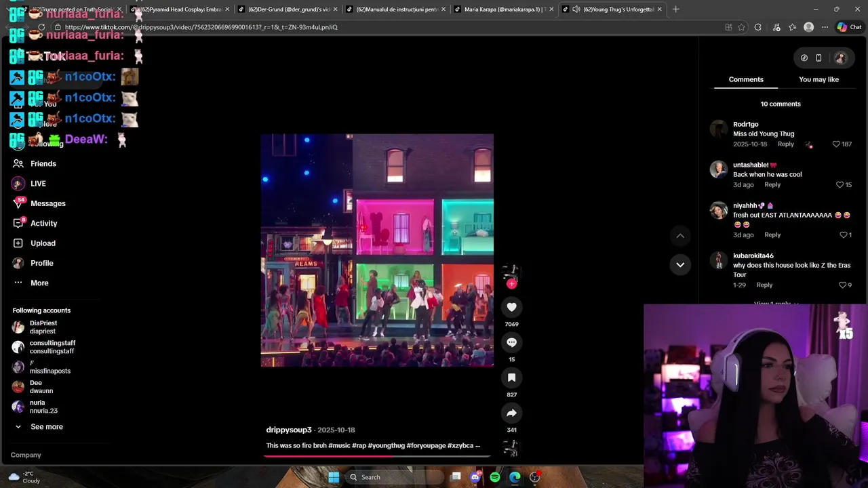Open a new browser tab
Screen dimensions: 868x488
675,9
